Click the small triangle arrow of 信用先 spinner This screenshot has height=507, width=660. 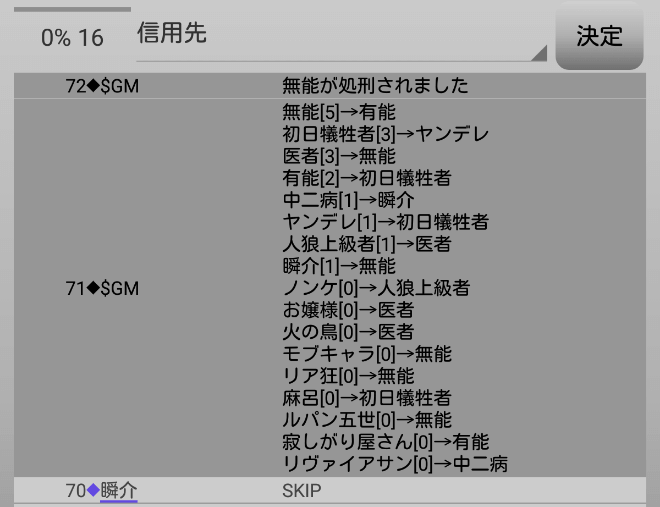[540, 53]
